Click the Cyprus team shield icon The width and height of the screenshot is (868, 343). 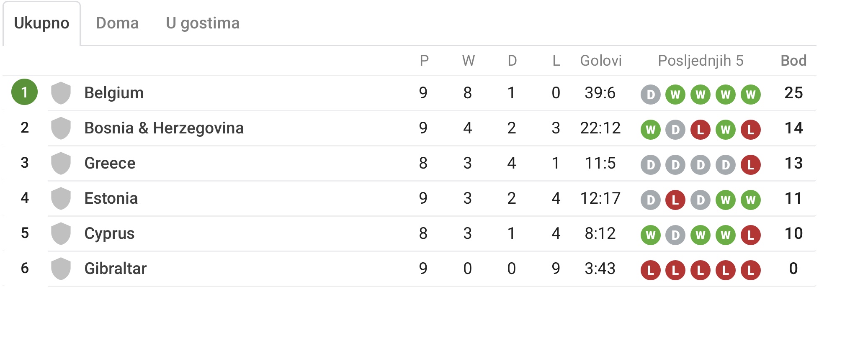(61, 233)
